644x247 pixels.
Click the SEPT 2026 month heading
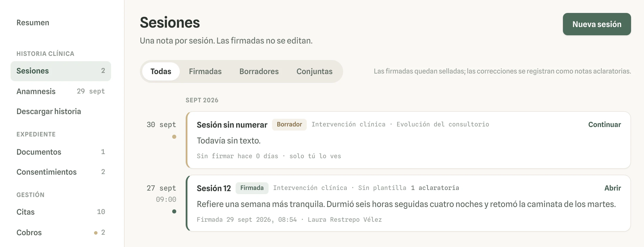[202, 100]
